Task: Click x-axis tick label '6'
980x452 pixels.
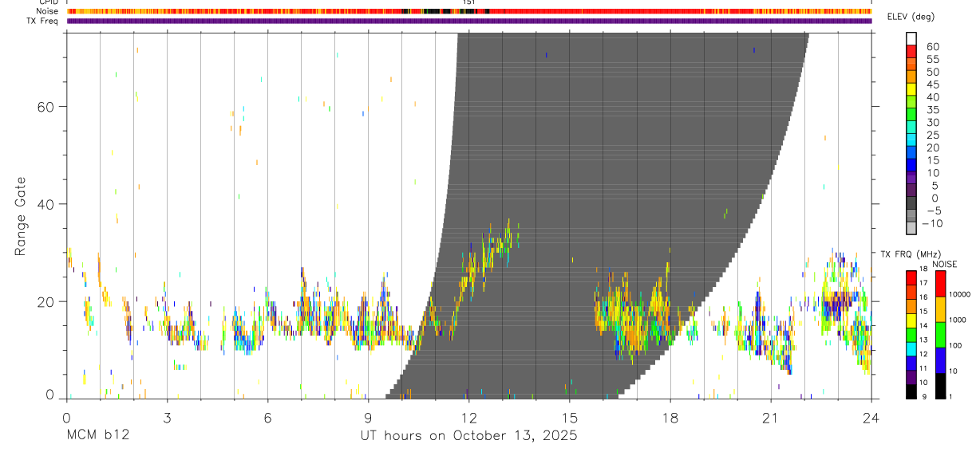Action: (267, 417)
